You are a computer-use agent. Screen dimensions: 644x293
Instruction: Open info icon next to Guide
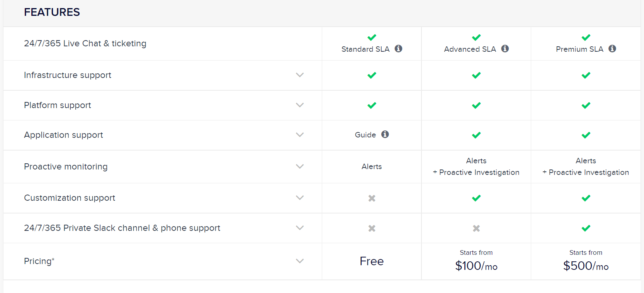(385, 134)
